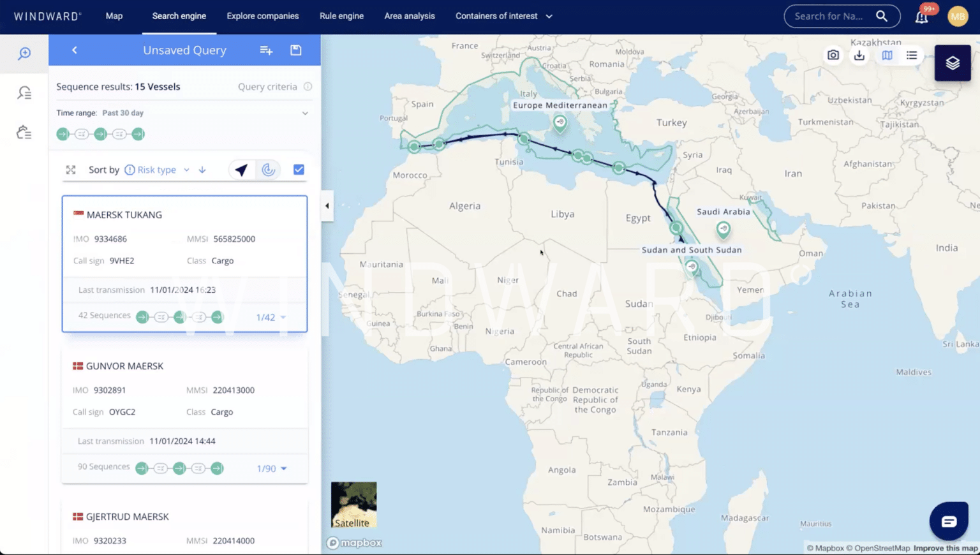
Task: Click the add-to-list icon beside Unsaved Query
Action: 266,50
